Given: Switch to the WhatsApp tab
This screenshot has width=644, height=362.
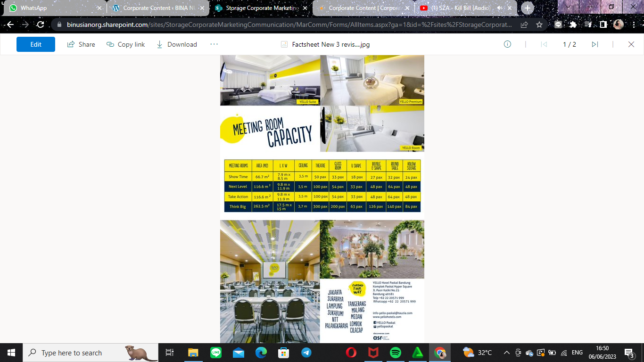Looking at the screenshot, I should click(53, 8).
